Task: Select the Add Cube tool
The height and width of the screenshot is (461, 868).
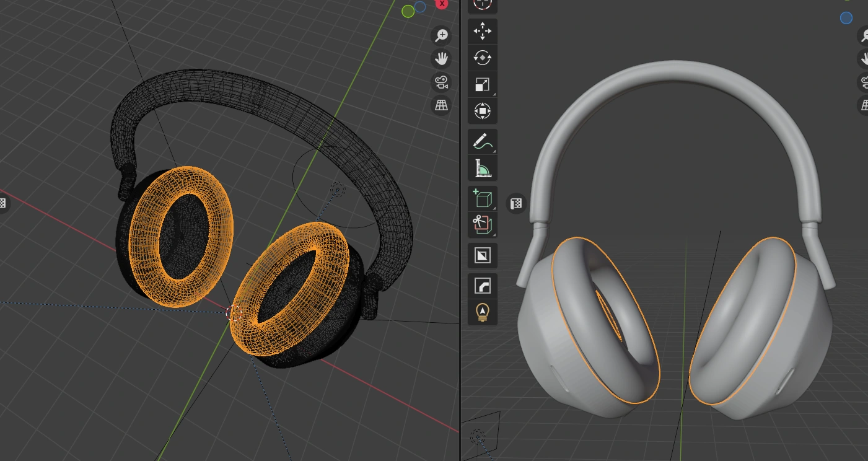Action: [x=482, y=198]
